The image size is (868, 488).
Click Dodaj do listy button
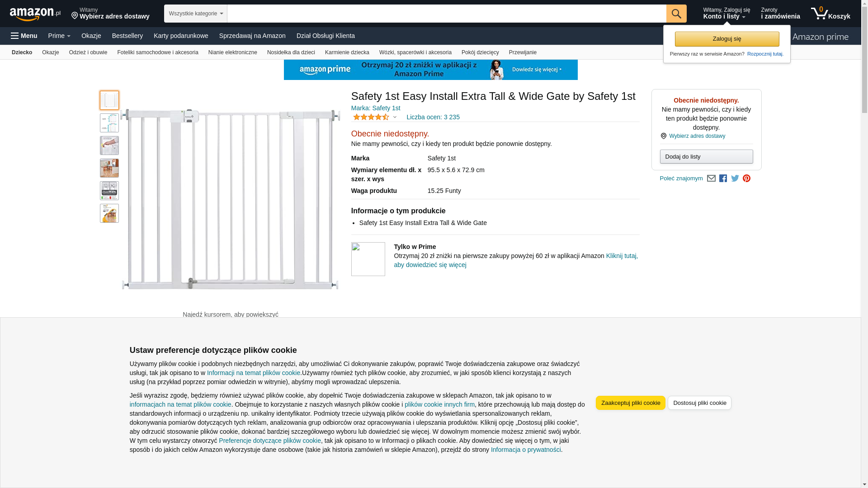(x=706, y=157)
